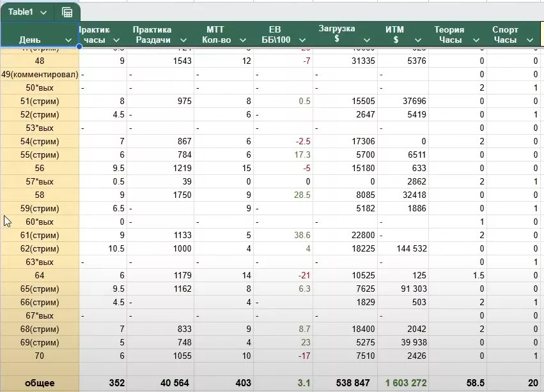This screenshot has width=544, height=392.
Task: Open the Загрузка $ filter dropdown
Action: pyautogui.click(x=367, y=40)
